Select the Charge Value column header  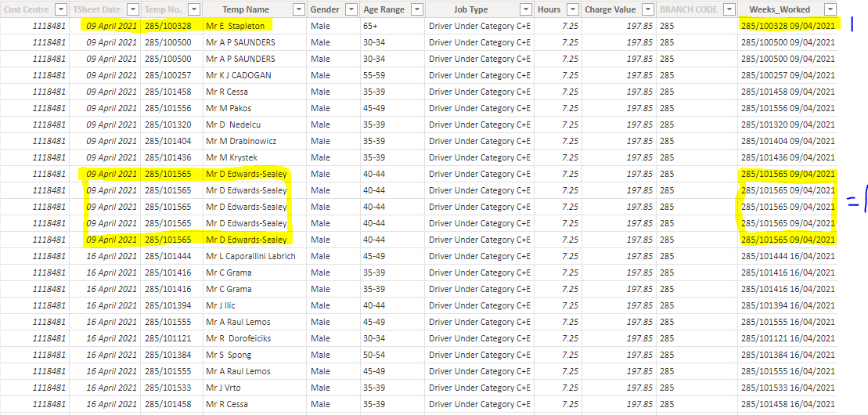coord(610,9)
